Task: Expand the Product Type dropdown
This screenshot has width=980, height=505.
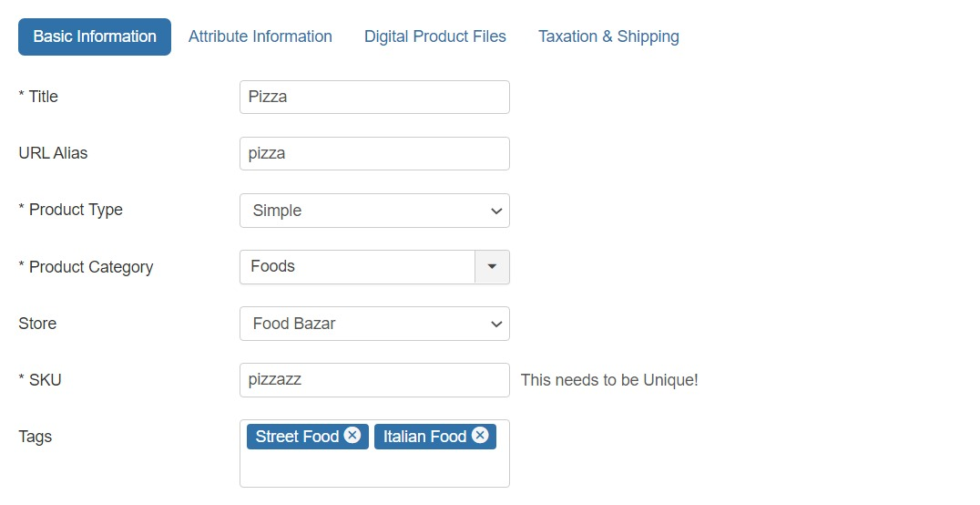Action: (374, 211)
